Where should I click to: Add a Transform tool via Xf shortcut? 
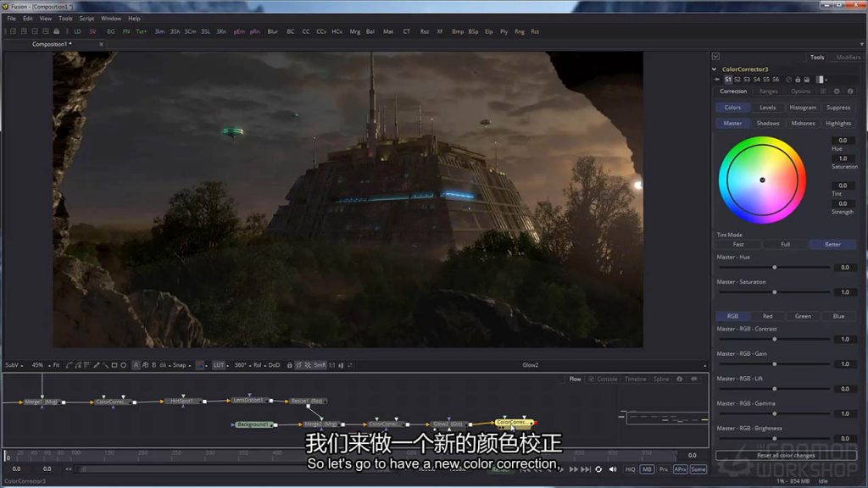point(440,31)
